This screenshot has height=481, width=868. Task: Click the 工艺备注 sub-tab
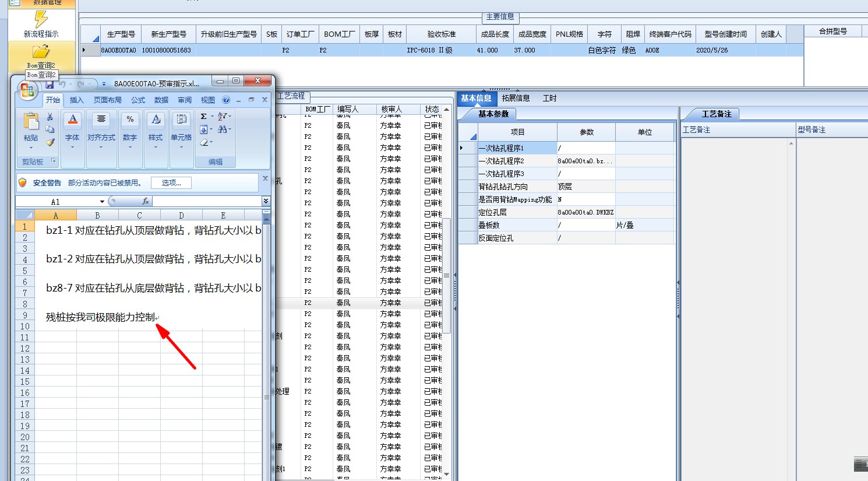coord(717,114)
